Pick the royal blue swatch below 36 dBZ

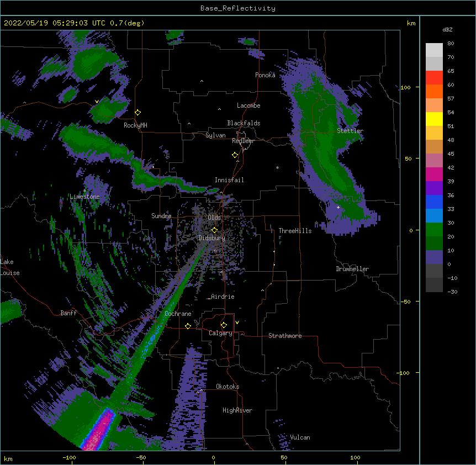(434, 202)
